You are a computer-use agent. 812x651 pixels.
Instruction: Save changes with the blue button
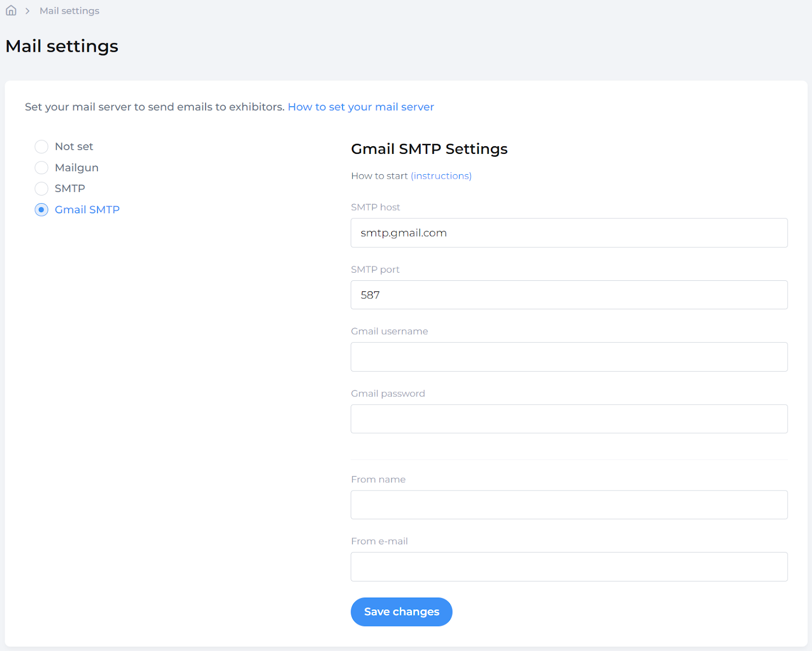[x=401, y=612]
